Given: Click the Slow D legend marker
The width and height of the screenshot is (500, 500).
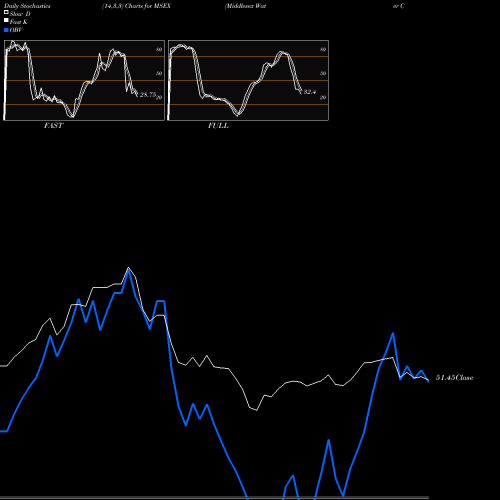Looking at the screenshot, I should [x=6, y=12].
